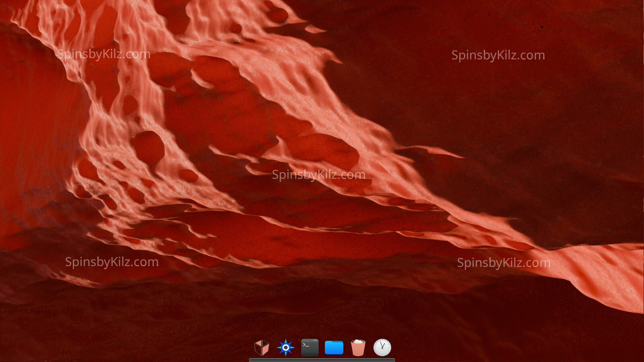The image size is (644, 362).
Task: Click the small dark speck on the upper-right wallpaper
Action: 542,27
